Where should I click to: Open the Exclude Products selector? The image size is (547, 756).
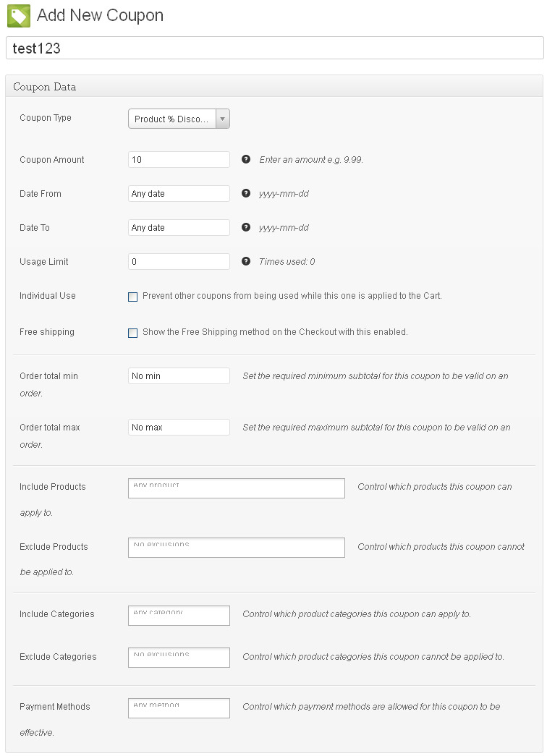click(236, 548)
